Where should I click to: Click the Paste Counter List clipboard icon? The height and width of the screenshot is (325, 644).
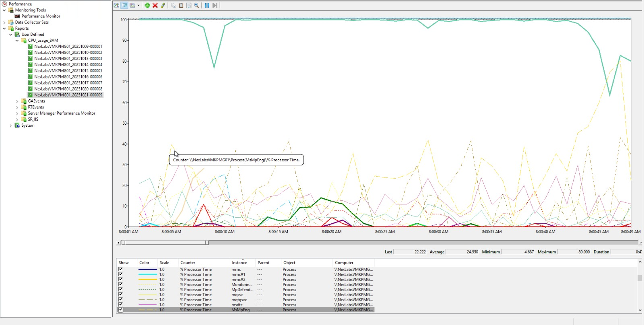(181, 6)
